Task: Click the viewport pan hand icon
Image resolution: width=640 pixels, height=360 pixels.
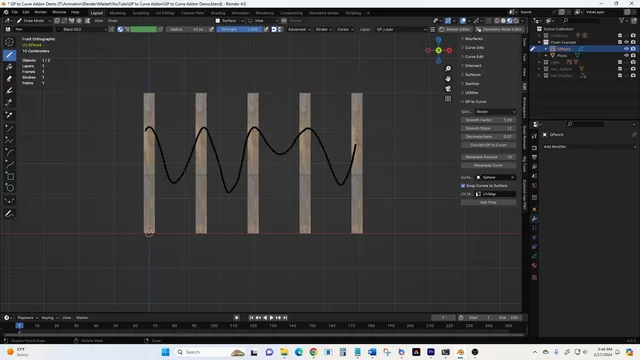Action: (448, 79)
